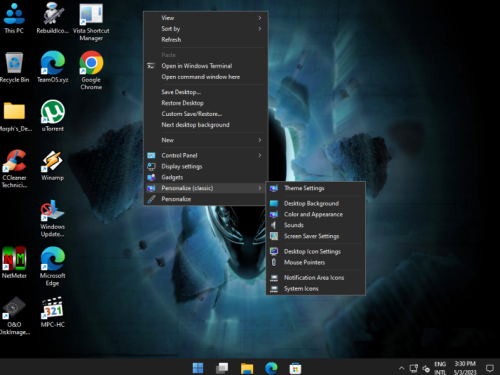Click ENG INTL language indicator
The height and width of the screenshot is (375, 500).
(x=440, y=368)
